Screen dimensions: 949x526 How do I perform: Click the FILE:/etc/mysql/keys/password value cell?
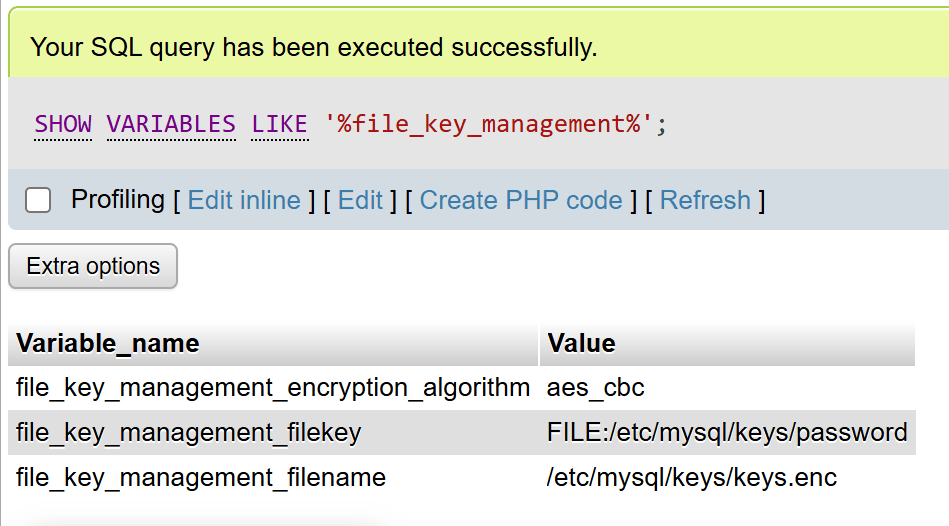tap(727, 433)
